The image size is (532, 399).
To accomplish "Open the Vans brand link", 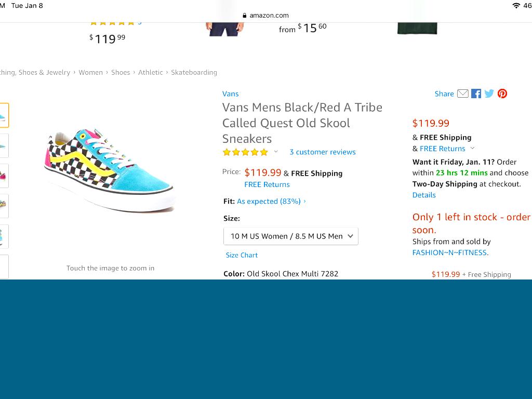I will click(230, 94).
